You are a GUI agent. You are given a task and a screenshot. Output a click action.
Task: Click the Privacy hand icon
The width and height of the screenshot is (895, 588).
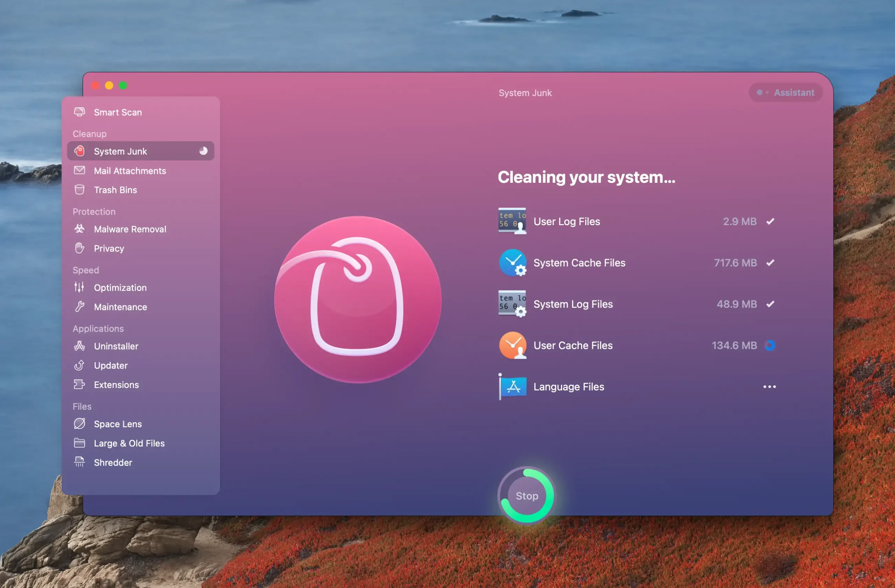79,248
